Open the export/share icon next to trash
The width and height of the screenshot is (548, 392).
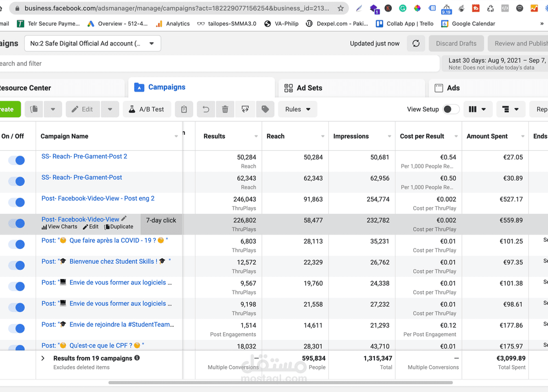pyautogui.click(x=245, y=109)
